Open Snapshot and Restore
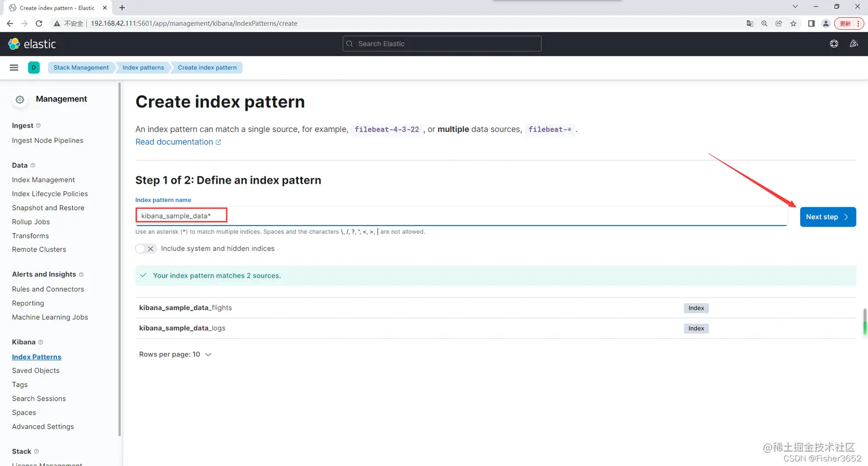The width and height of the screenshot is (868, 466). (x=48, y=208)
